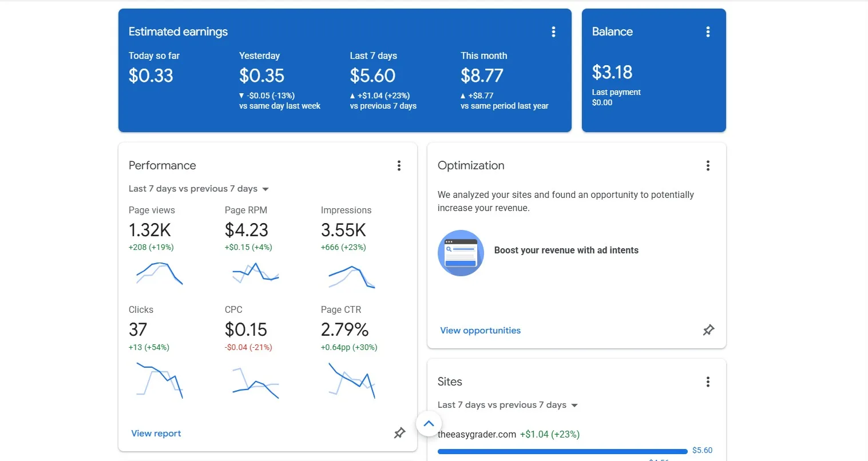Click Yesterday change -$0.05 (-13%)

tap(267, 96)
